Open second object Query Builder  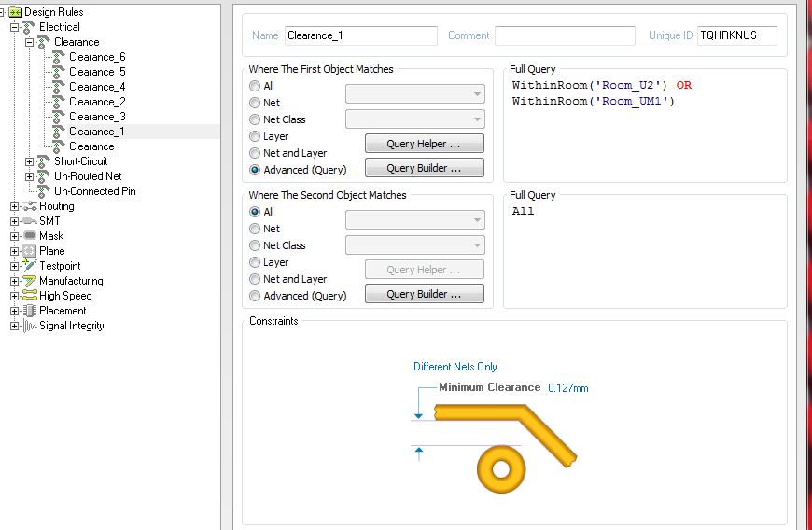pos(424,294)
